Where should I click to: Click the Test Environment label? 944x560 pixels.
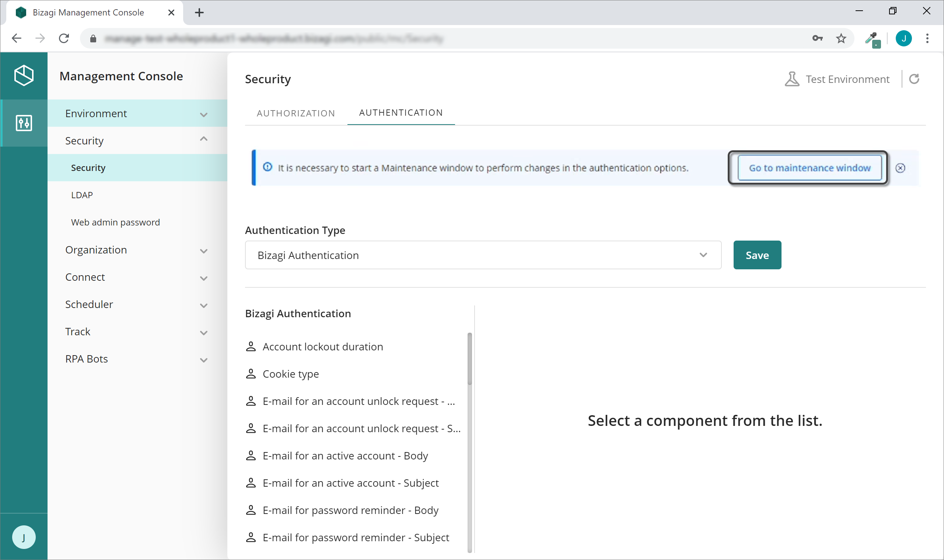click(847, 79)
